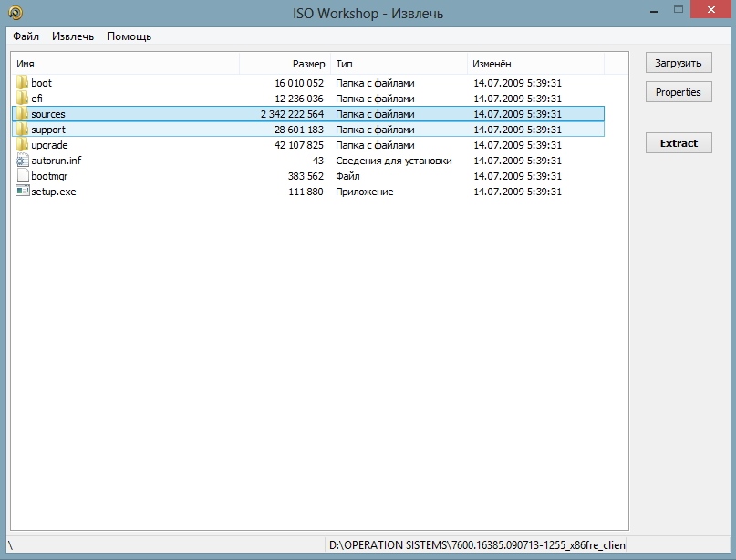Image resolution: width=736 pixels, height=560 pixels.
Task: Open the Файл menu
Action: pos(26,36)
